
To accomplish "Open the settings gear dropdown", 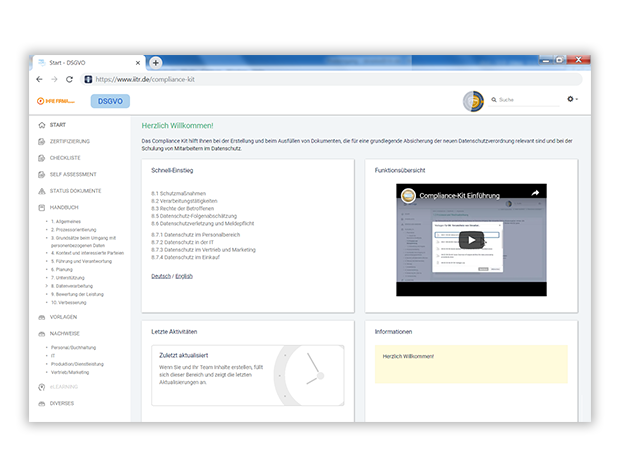I will pyautogui.click(x=573, y=99).
